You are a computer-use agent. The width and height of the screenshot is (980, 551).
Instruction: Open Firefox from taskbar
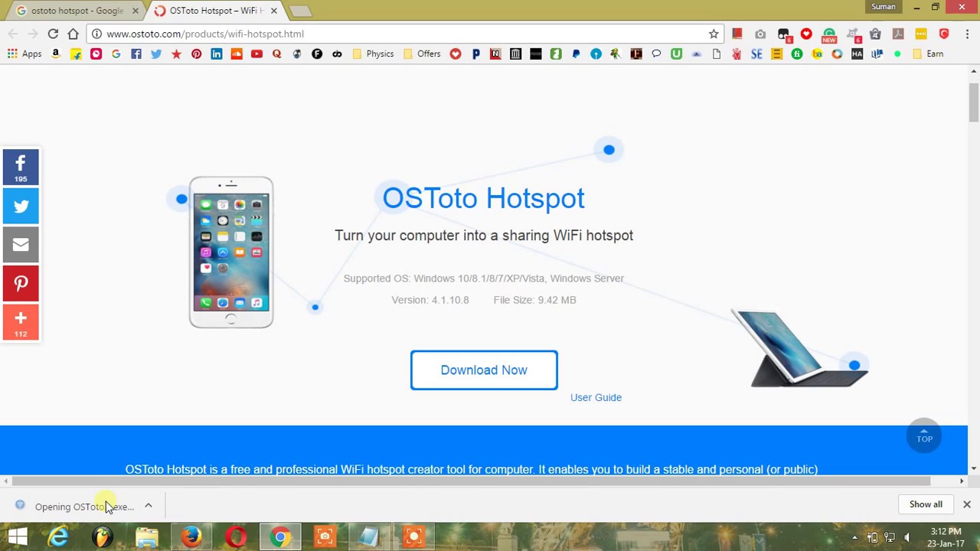click(x=191, y=536)
